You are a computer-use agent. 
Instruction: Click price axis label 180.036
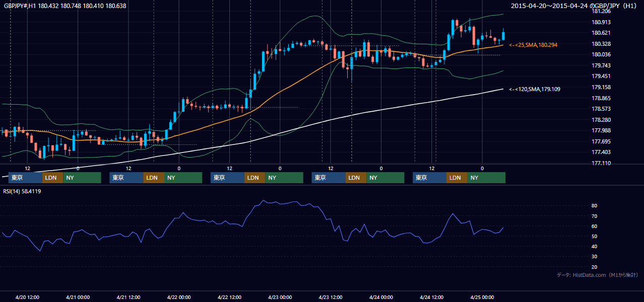click(x=601, y=55)
